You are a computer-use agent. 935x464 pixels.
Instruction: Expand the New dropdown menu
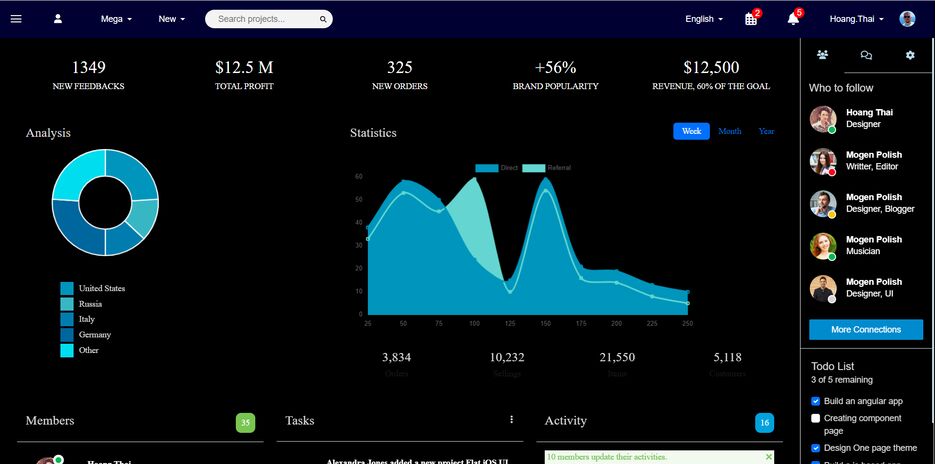click(x=172, y=19)
